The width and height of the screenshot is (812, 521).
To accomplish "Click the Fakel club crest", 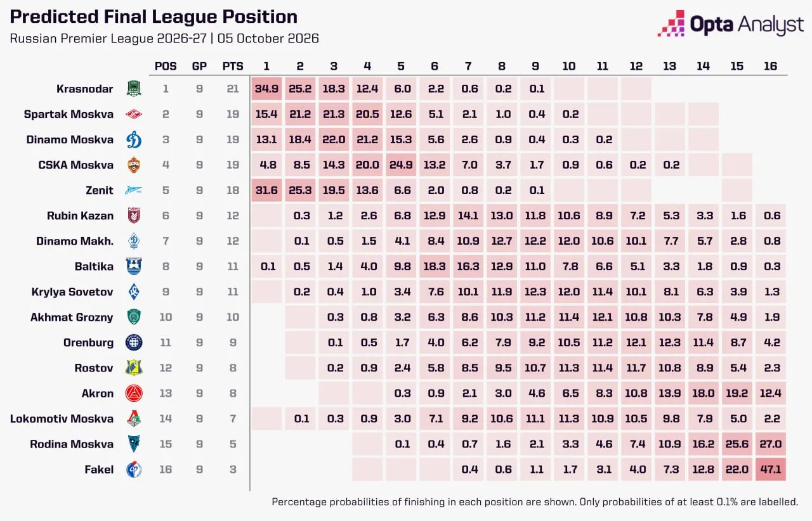I will [x=134, y=469].
